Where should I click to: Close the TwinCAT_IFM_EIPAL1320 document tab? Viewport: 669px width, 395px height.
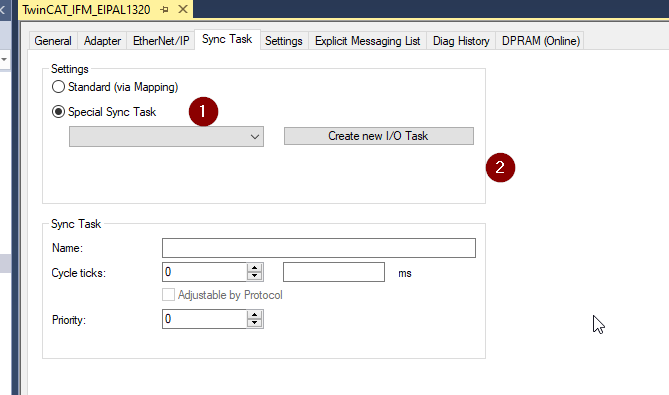183,9
